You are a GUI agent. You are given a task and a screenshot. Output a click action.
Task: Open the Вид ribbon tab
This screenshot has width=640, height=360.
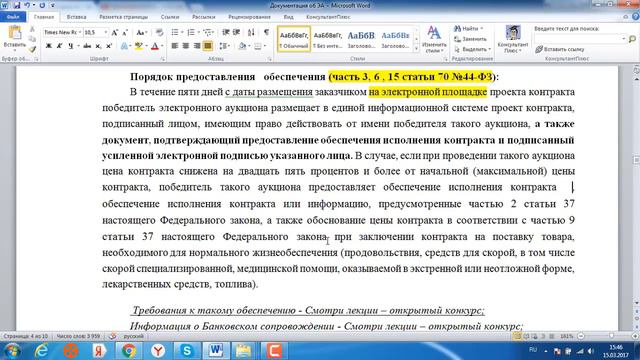tap(288, 17)
